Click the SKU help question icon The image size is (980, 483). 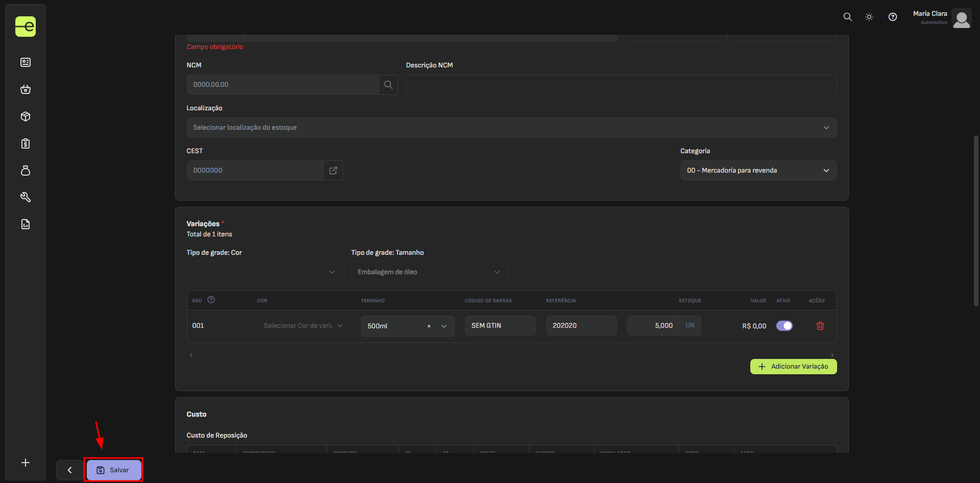[x=211, y=300]
